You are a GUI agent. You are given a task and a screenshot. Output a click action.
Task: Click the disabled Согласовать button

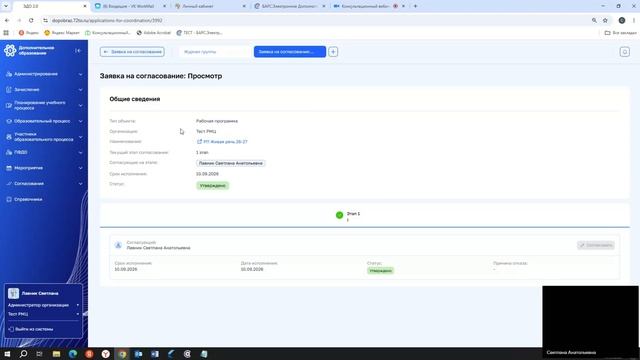point(596,245)
